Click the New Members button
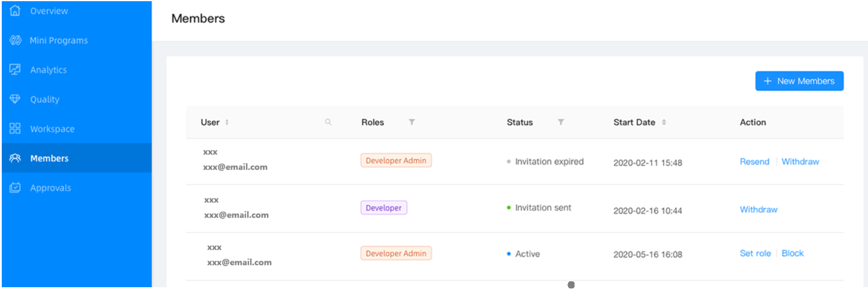868x289 pixels. (799, 81)
